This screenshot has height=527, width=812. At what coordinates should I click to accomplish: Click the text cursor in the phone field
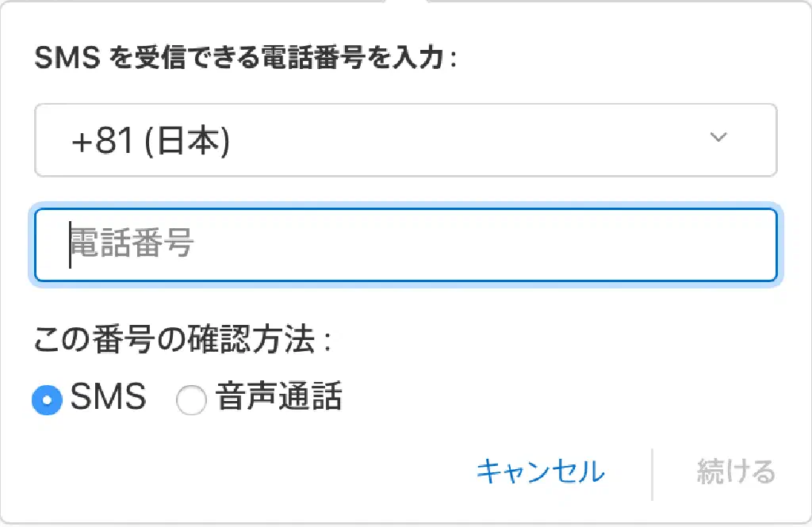70,244
